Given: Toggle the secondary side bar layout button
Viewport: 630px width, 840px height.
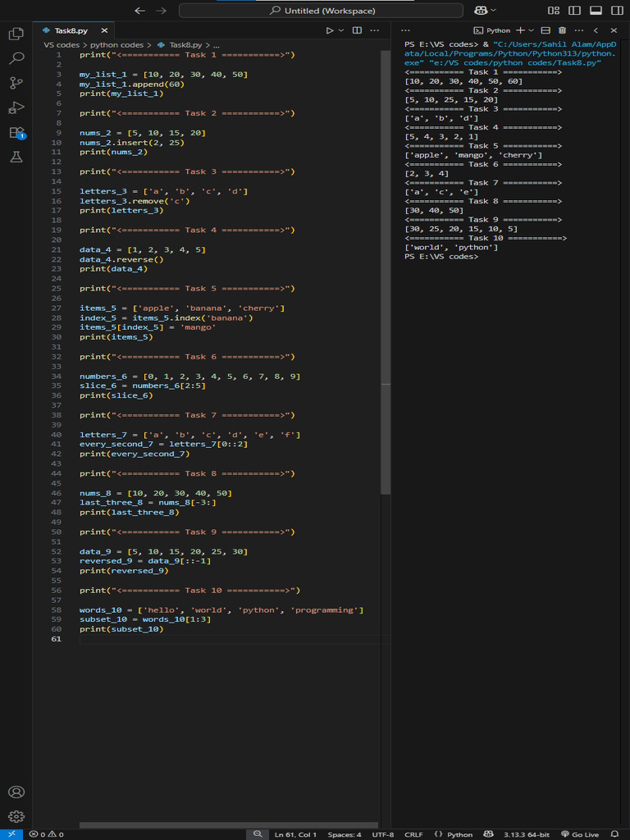Looking at the screenshot, I should tap(617, 11).
